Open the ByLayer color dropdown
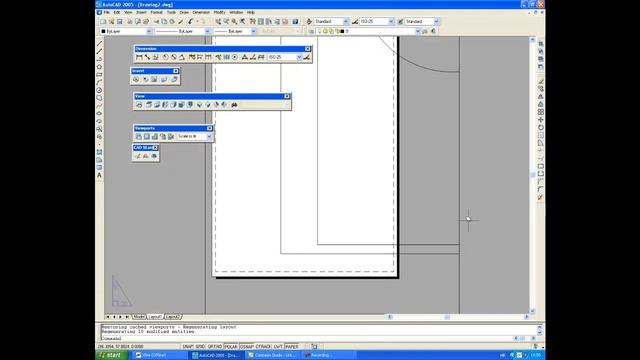 pyautogui.click(x=149, y=31)
